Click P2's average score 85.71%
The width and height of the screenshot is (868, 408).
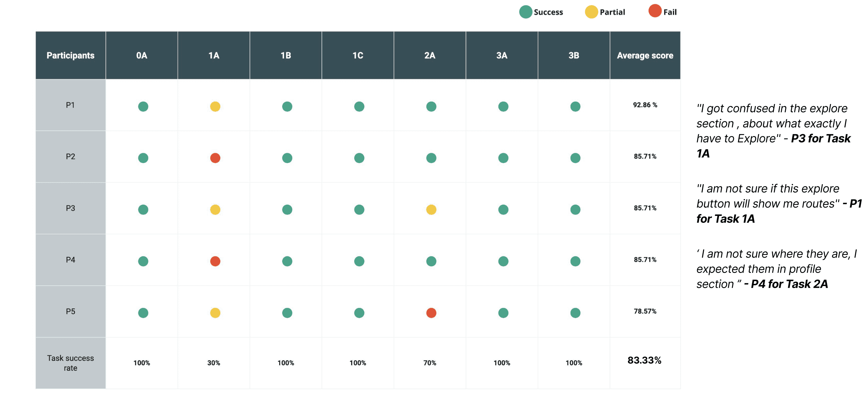coord(645,156)
